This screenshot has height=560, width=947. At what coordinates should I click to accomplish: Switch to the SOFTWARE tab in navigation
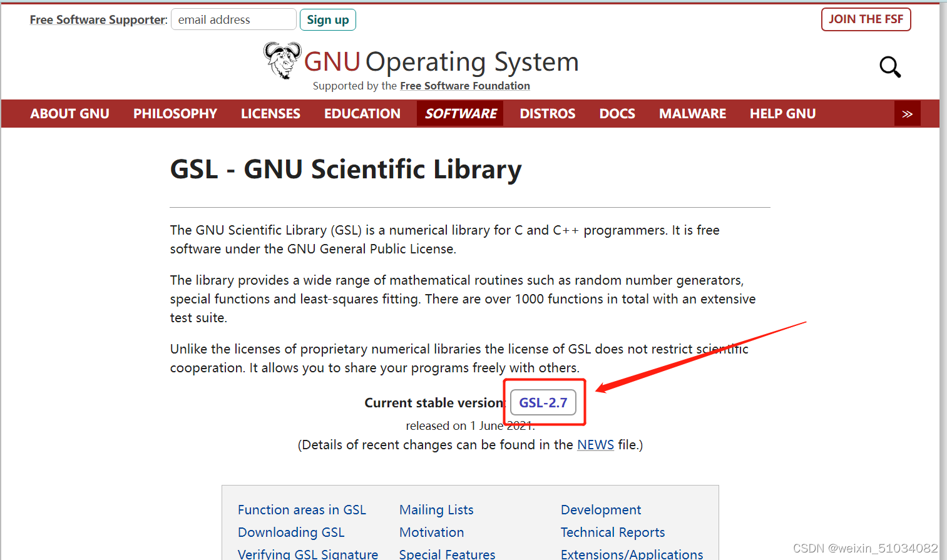[459, 113]
